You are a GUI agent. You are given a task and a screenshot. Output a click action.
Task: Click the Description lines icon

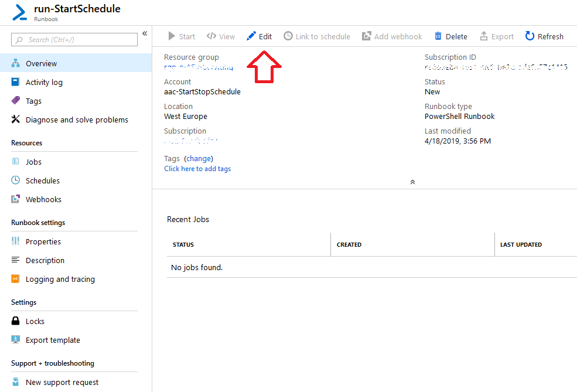coord(15,260)
